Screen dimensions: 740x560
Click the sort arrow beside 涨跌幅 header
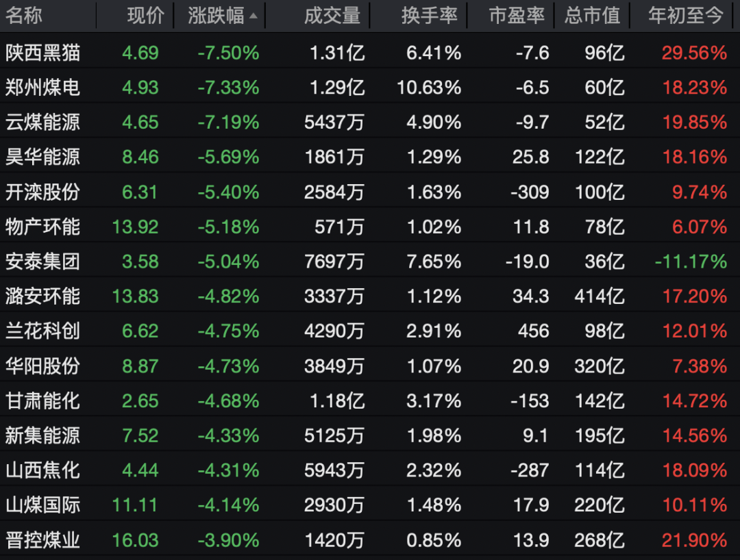click(254, 16)
